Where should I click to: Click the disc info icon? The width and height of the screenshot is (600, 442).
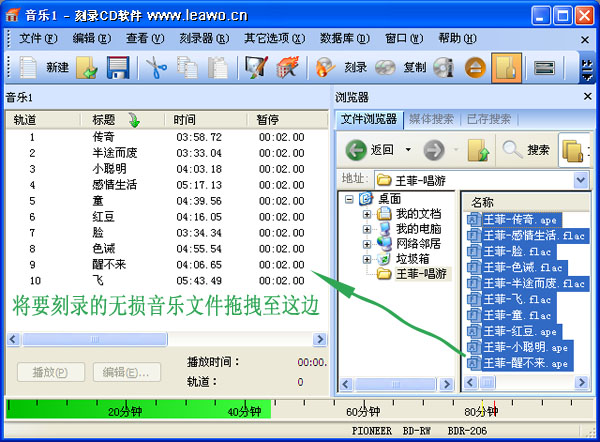click(444, 67)
